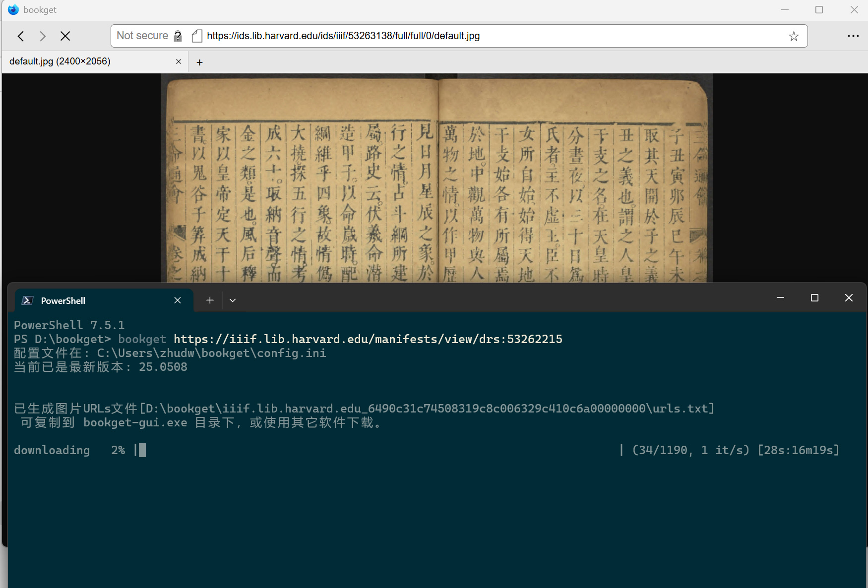
Task: Click the download progress bar
Action: pos(378,450)
